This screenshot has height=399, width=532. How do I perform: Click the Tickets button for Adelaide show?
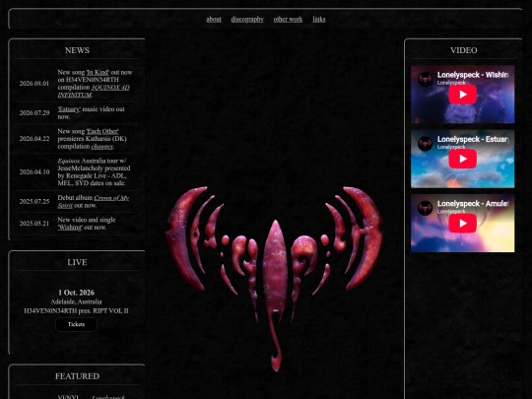[76, 324]
